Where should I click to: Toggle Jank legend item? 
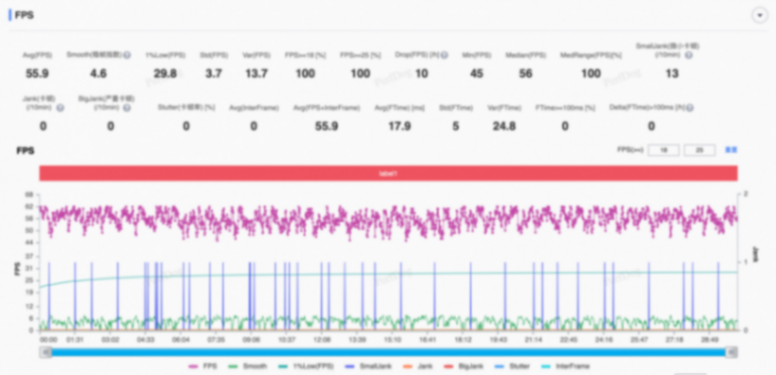(417, 367)
